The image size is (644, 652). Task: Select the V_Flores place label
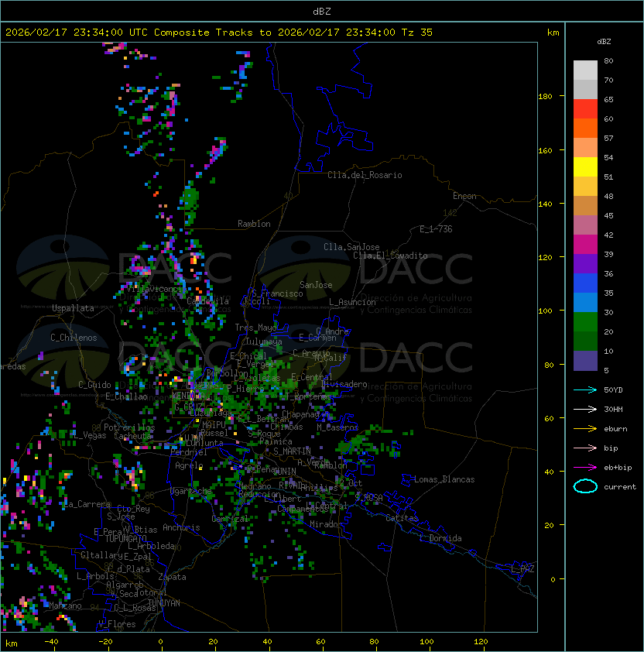(x=117, y=625)
